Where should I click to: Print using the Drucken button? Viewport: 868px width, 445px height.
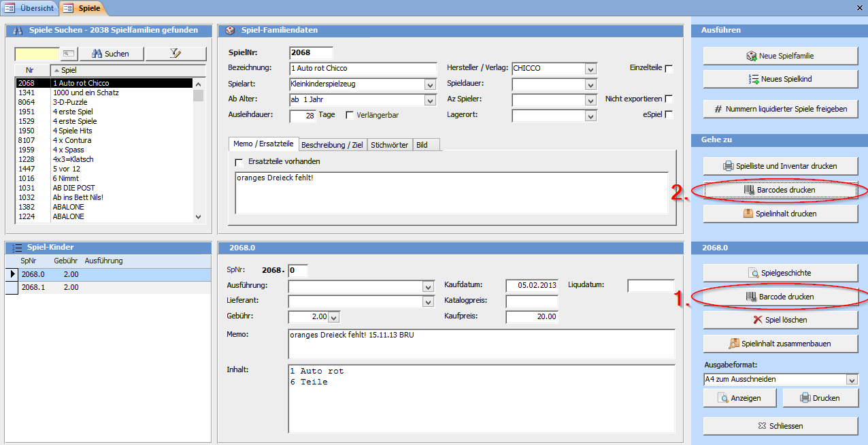click(820, 398)
